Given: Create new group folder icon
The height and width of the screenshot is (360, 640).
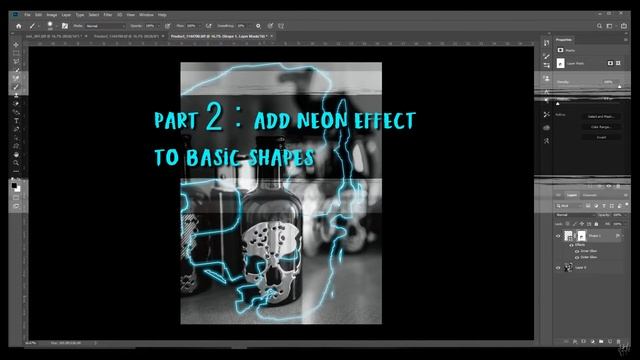Looking at the screenshot, I should pyautogui.click(x=601, y=341).
